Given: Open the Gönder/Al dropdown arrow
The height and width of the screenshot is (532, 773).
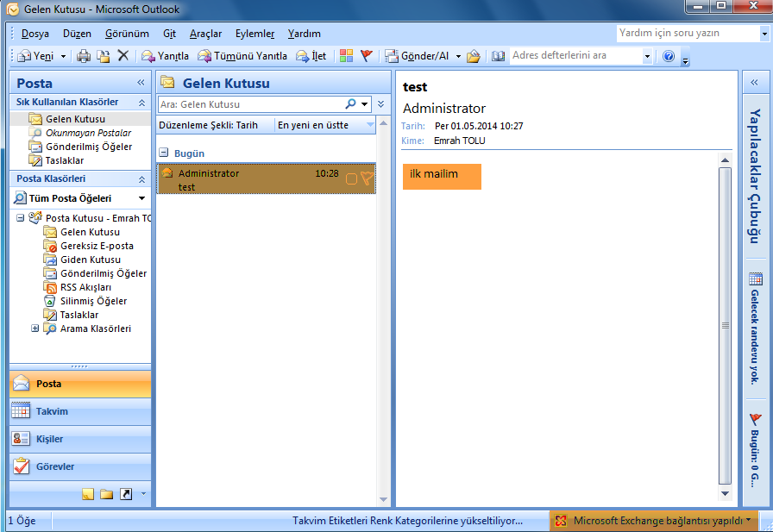Looking at the screenshot, I should coord(458,56).
